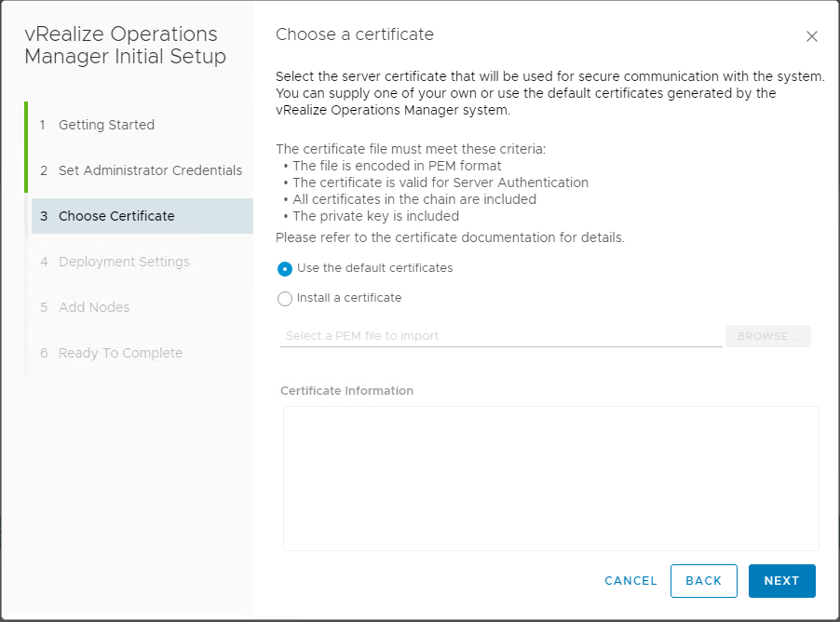Click the Install a certificate label text

349,298
